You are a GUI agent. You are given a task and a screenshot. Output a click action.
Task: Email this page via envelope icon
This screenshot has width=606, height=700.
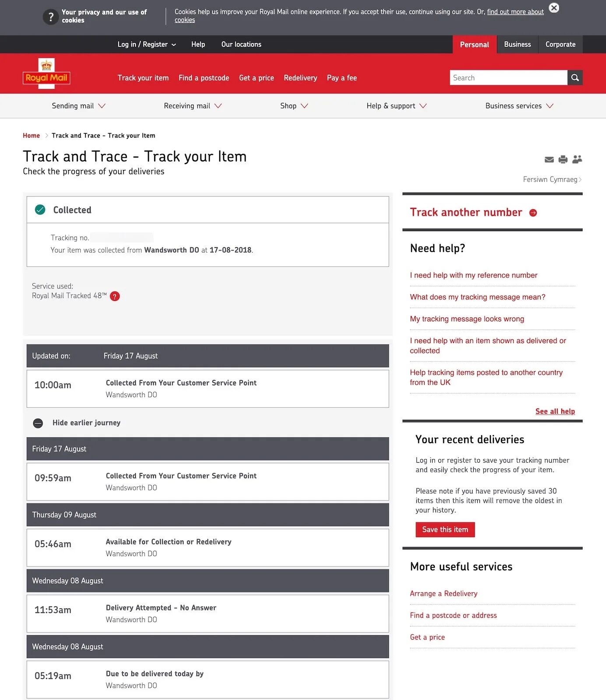pos(549,160)
